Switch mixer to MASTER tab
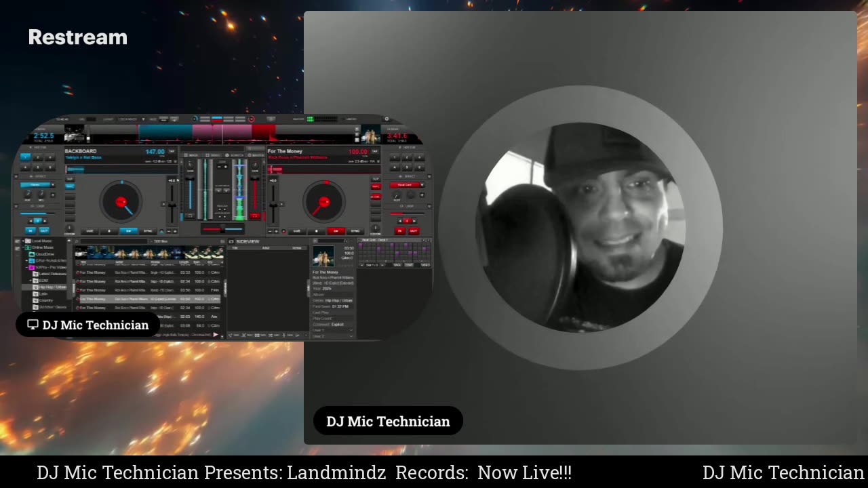 [256, 155]
